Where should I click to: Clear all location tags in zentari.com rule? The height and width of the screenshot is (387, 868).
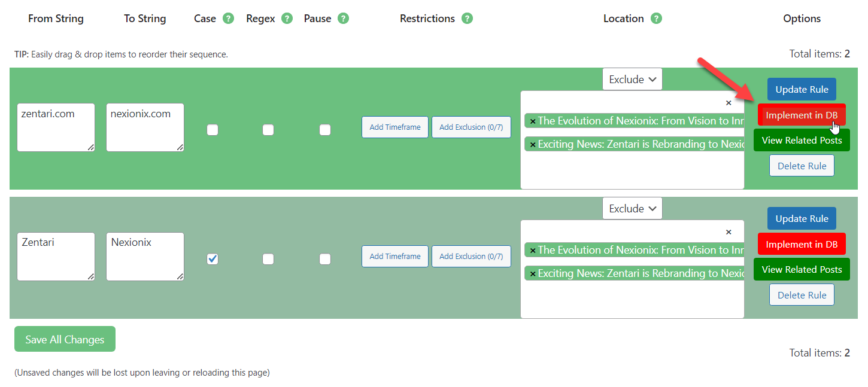(x=729, y=103)
